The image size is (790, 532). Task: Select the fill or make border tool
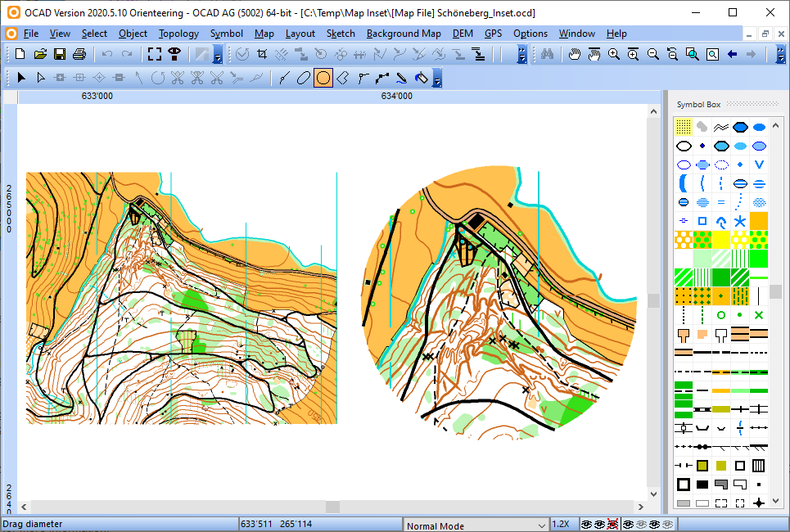tap(422, 78)
